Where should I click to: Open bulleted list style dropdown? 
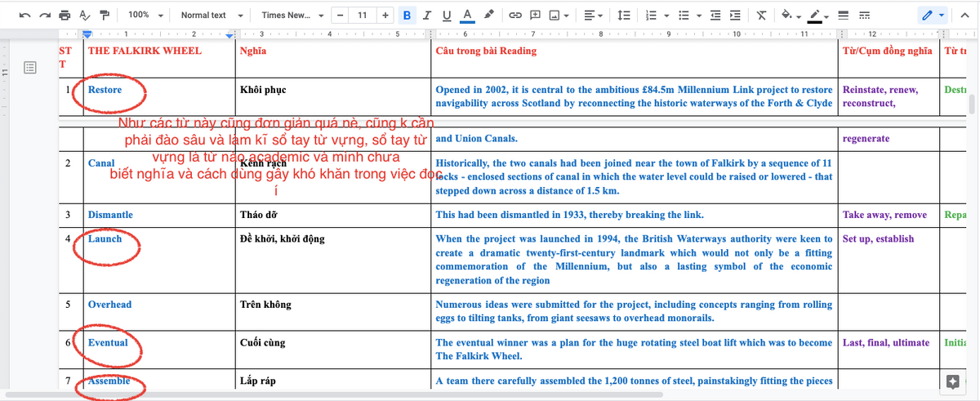pos(699,15)
